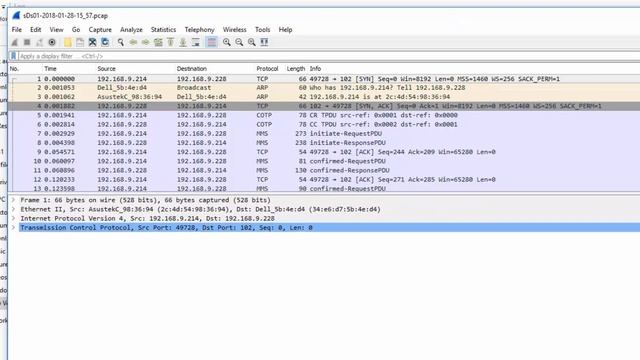Select packet 1 TCP SYN row

click(x=324, y=79)
